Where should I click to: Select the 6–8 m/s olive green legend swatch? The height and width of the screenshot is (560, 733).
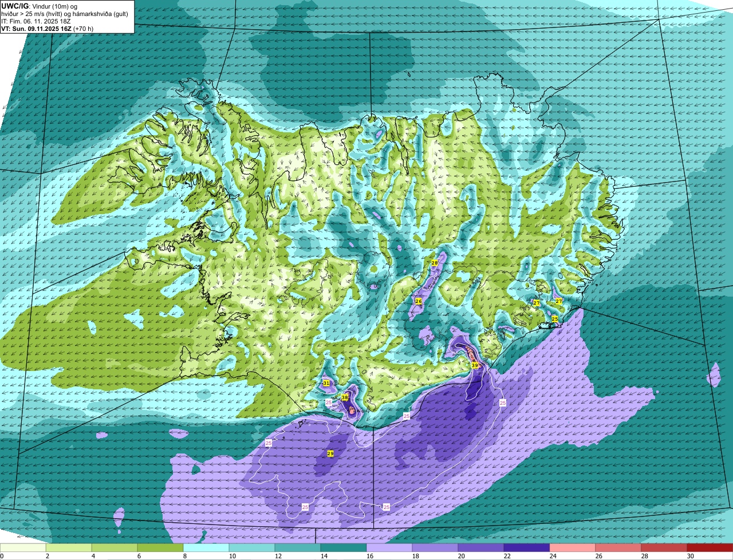point(160,547)
